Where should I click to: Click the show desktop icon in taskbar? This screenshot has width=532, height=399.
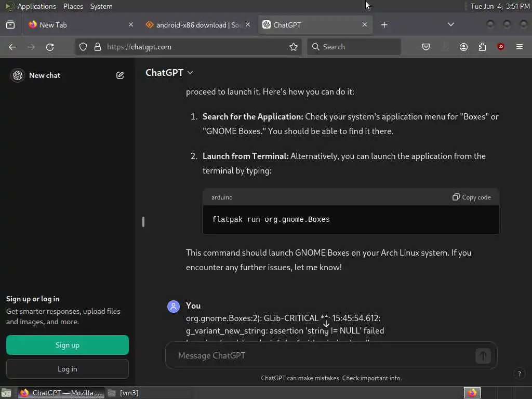click(6, 393)
